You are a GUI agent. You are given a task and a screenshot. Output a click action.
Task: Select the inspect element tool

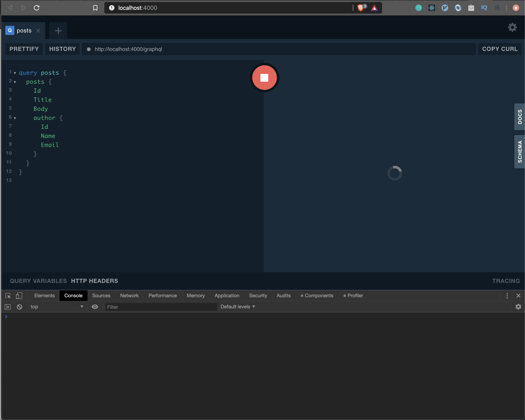(x=8, y=296)
